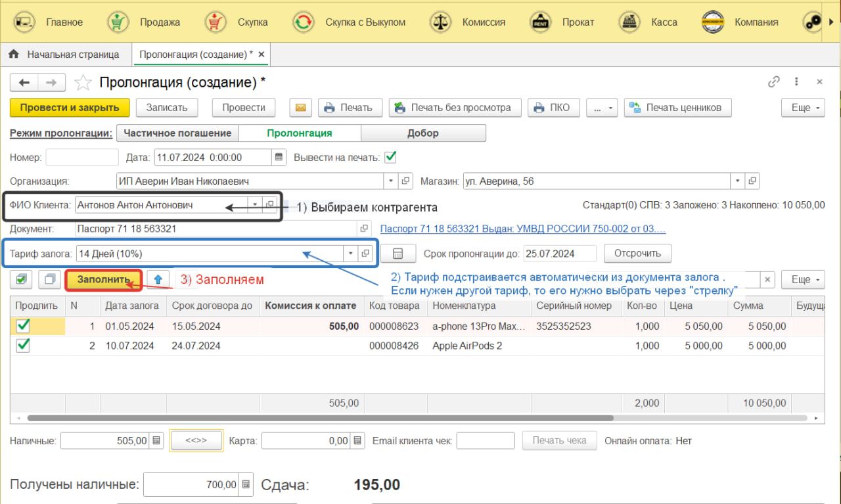Toggle Вывести на печать checkbox

pyautogui.click(x=391, y=158)
